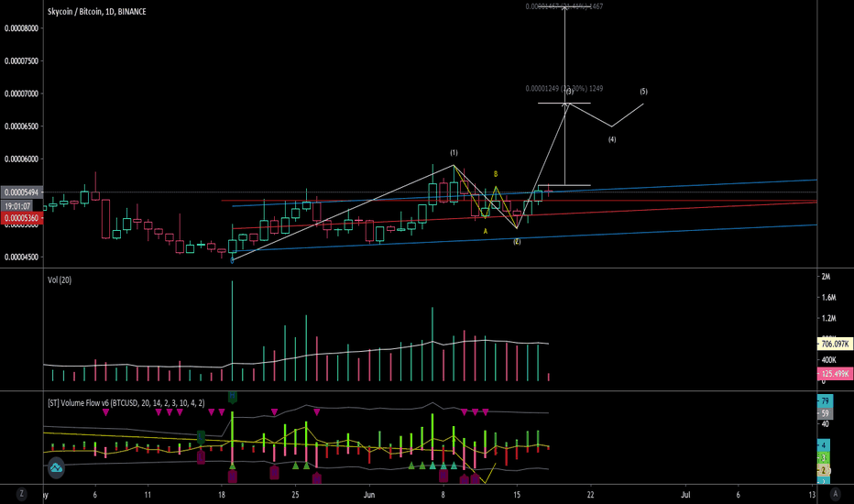Open the Skycoin / Bitcoin symbol title
The width and height of the screenshot is (854, 504).
click(x=97, y=11)
